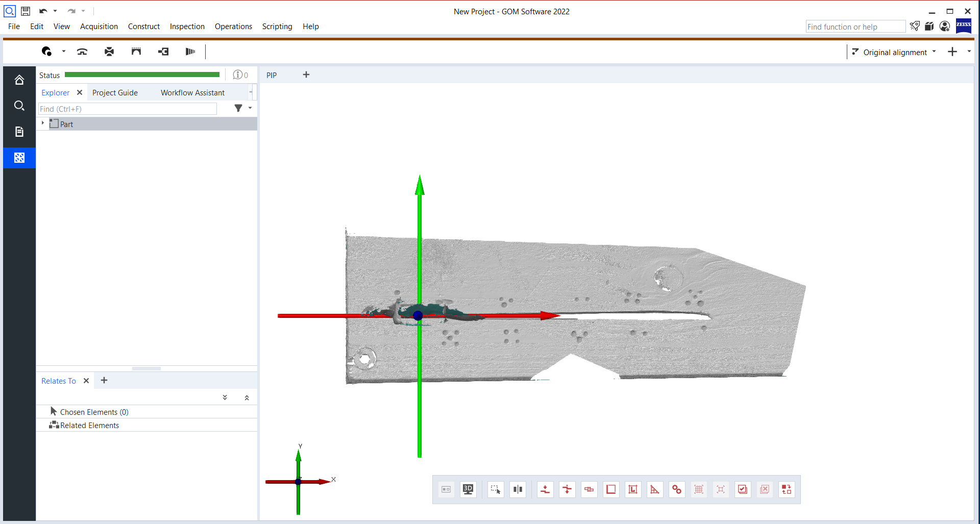
Task: Click the green Status progress bar
Action: pos(142,75)
